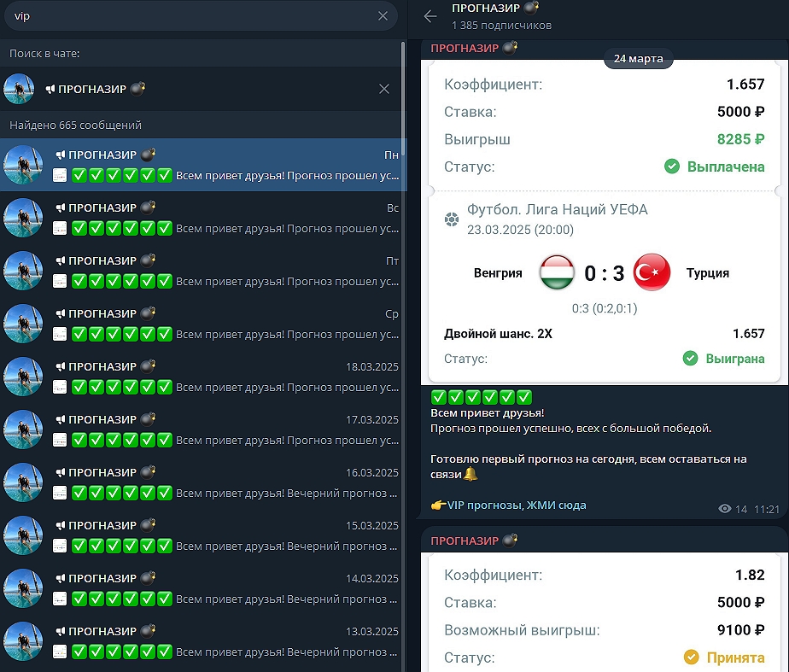Viewport: 789px width, 672px height.
Task: Select the search result dated 16.03.2025
Action: pos(202,482)
